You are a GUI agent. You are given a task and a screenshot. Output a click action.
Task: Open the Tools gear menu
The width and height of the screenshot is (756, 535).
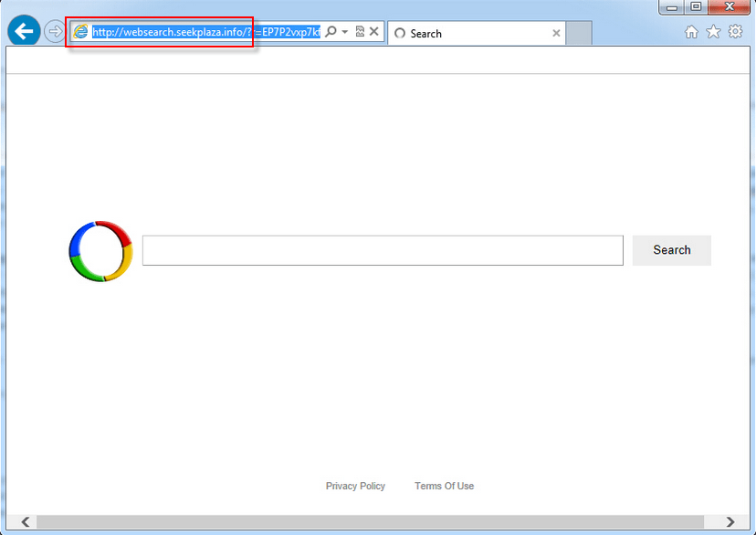(735, 32)
